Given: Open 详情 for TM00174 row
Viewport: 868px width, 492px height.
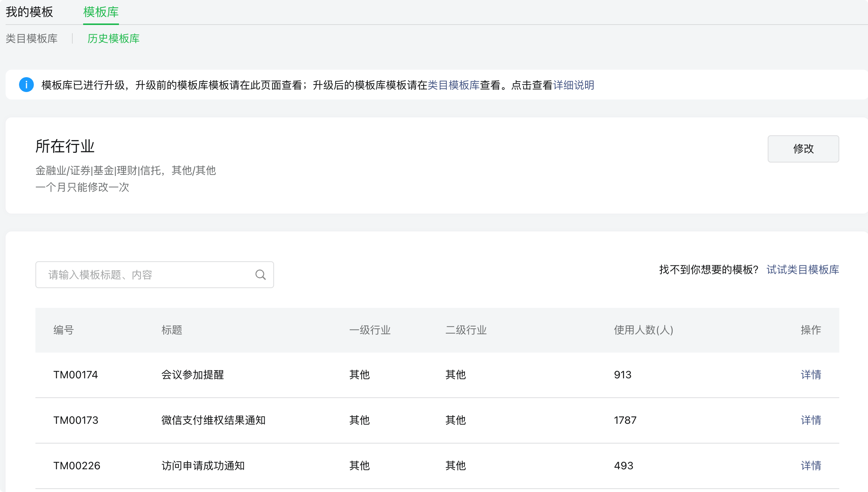Looking at the screenshot, I should point(811,375).
